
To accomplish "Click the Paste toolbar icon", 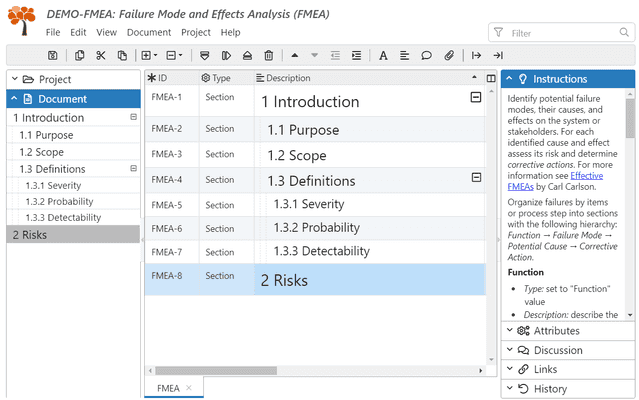I will 122,55.
